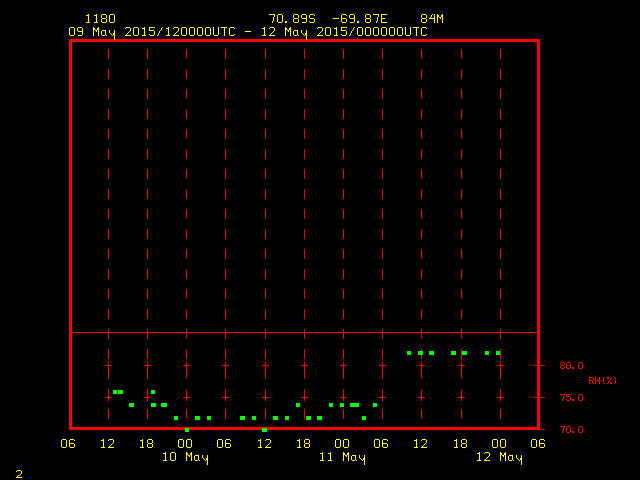Click the "11 May" date label

pos(342,457)
